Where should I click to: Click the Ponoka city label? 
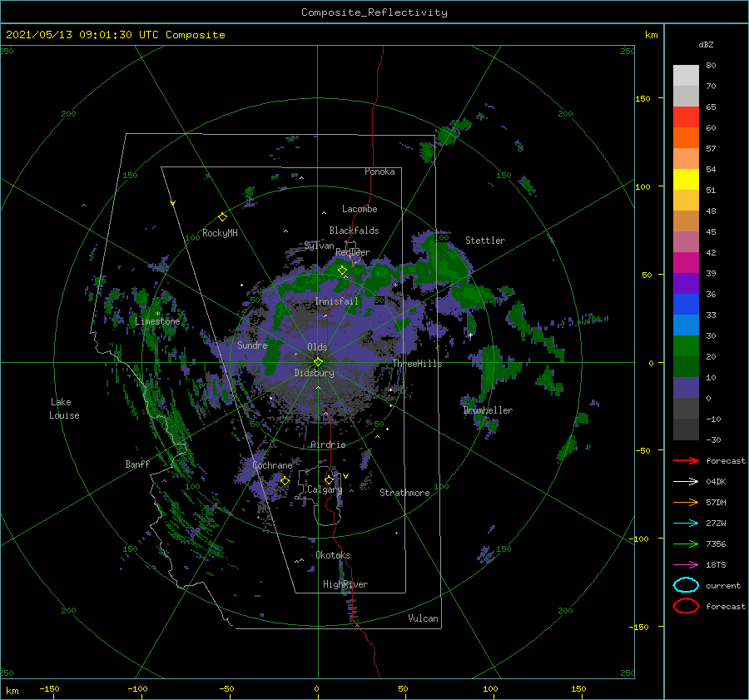379,171
